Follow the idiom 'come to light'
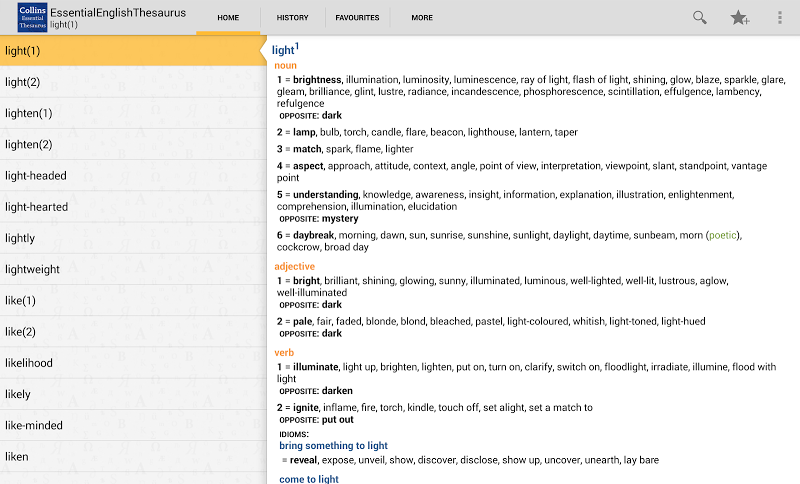The image size is (800, 484). click(x=309, y=479)
